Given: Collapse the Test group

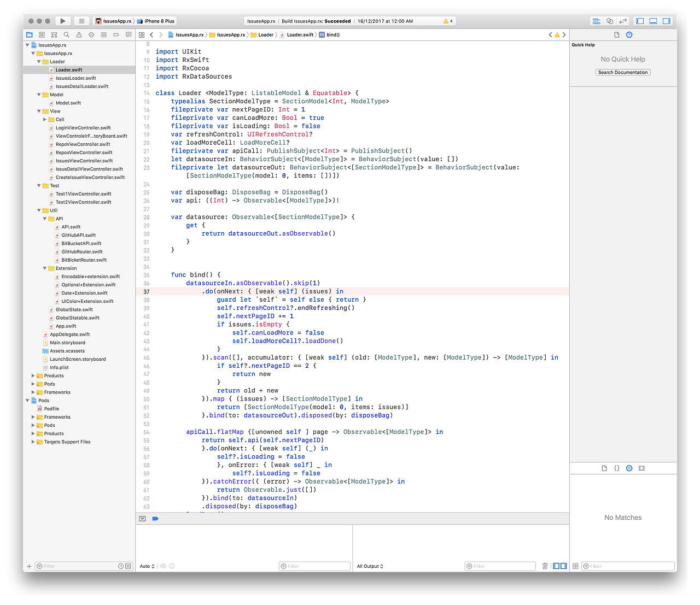Looking at the screenshot, I should pyautogui.click(x=39, y=185).
